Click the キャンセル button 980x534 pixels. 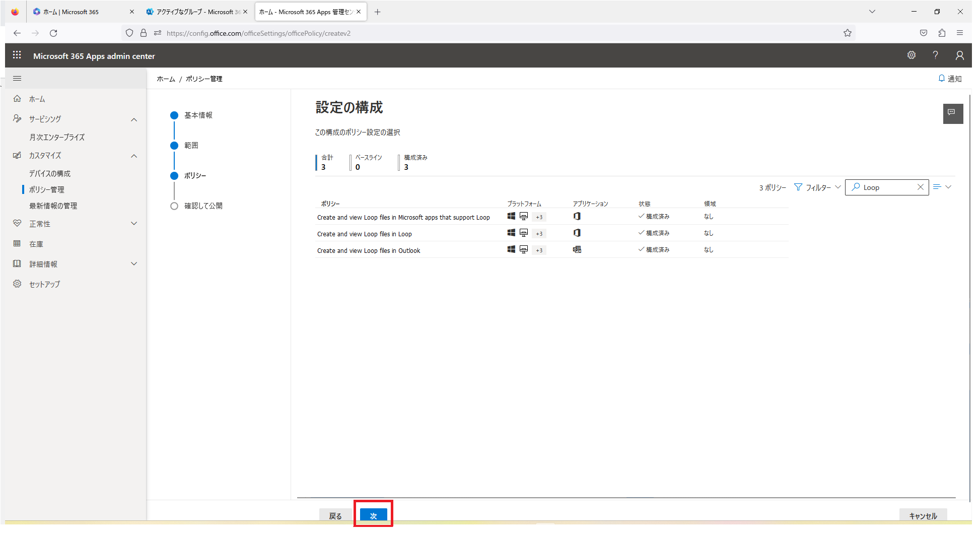[x=923, y=515]
